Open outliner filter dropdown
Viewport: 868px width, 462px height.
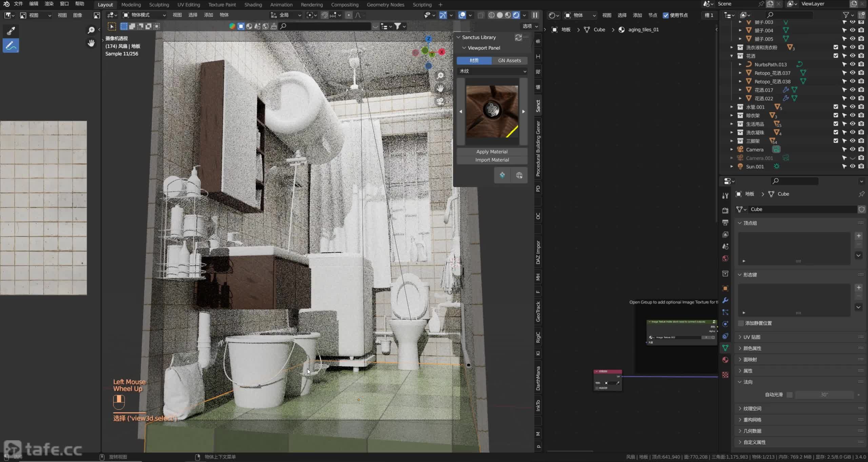pyautogui.click(x=848, y=15)
